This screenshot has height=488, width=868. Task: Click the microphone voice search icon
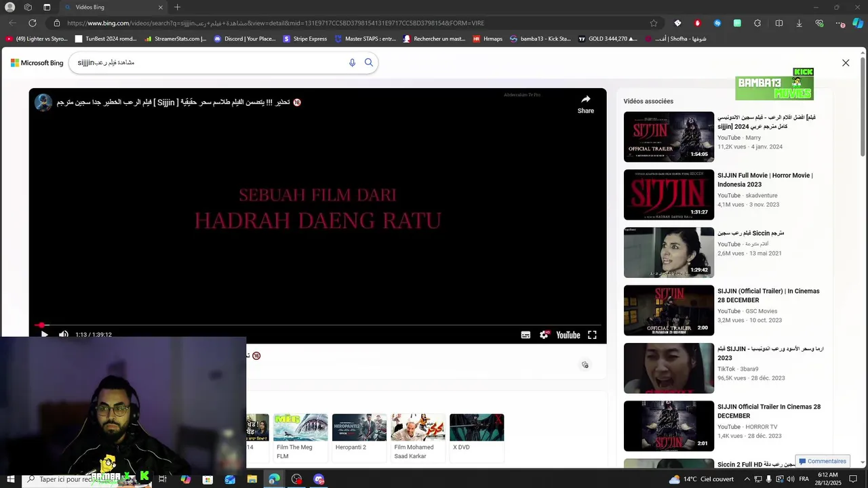(x=352, y=62)
